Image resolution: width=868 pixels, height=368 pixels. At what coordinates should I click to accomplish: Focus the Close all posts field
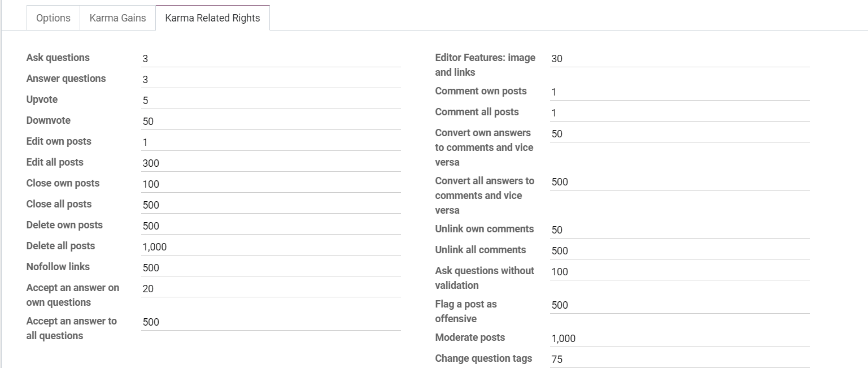click(x=271, y=205)
